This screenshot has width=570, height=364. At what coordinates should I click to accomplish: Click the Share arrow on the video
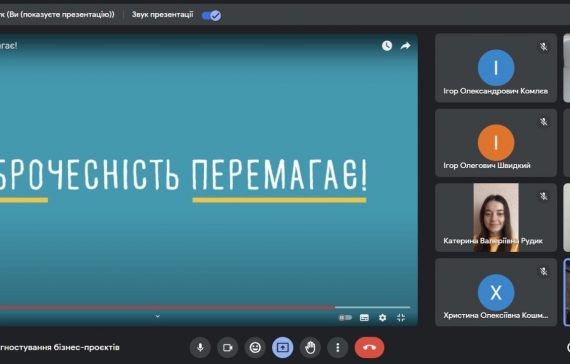[405, 46]
